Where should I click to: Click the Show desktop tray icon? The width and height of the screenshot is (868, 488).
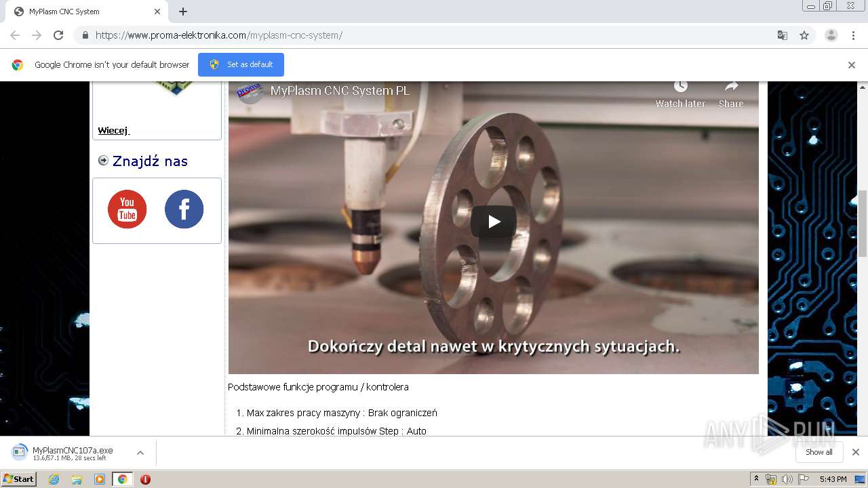click(861, 479)
